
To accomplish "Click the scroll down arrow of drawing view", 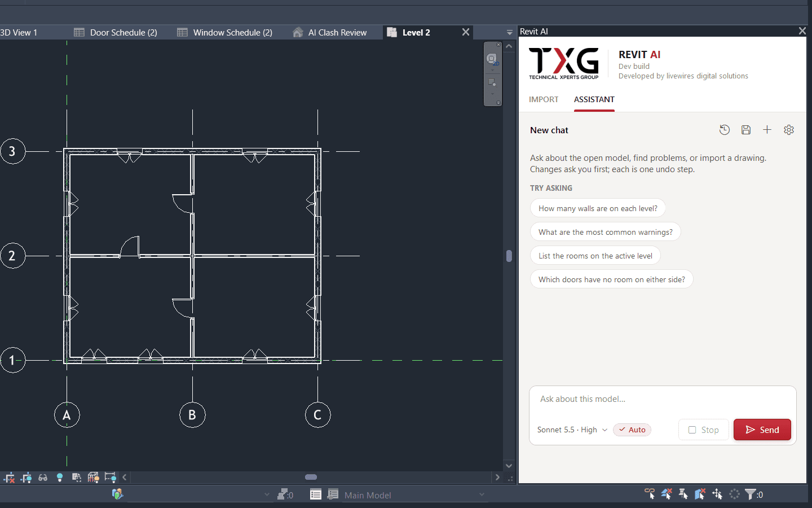I will [509, 466].
